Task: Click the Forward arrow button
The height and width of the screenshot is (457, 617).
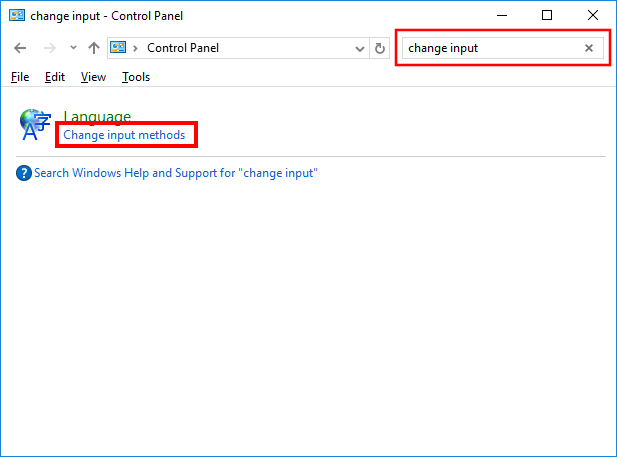Action: click(x=49, y=48)
